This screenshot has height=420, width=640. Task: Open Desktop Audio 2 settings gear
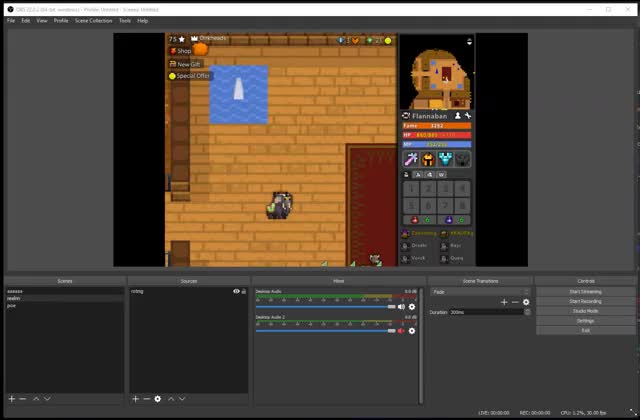(x=412, y=331)
